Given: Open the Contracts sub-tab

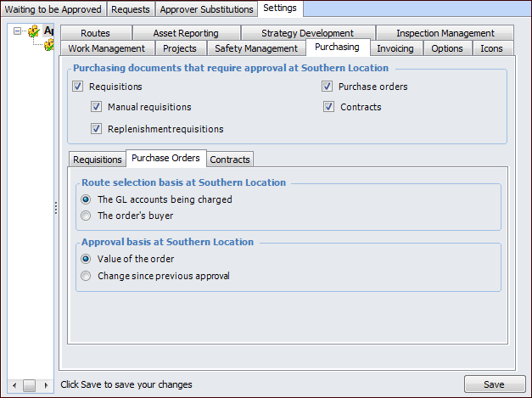Looking at the screenshot, I should [x=230, y=160].
